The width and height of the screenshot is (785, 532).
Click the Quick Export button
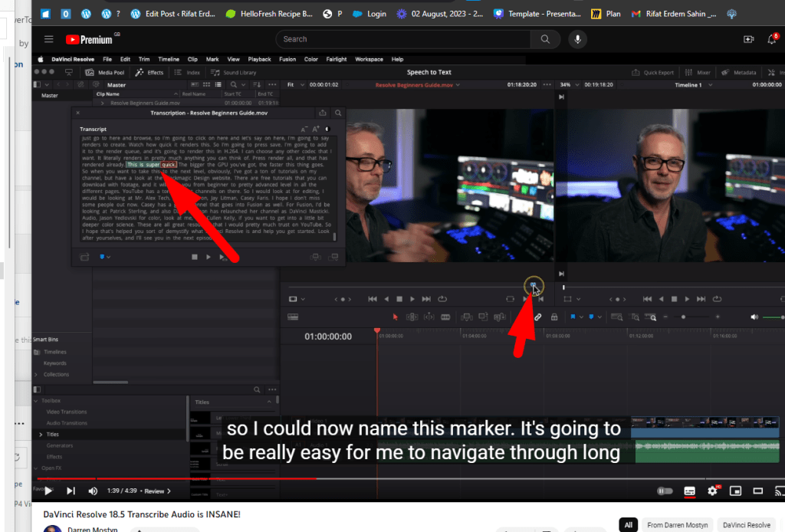coord(653,73)
